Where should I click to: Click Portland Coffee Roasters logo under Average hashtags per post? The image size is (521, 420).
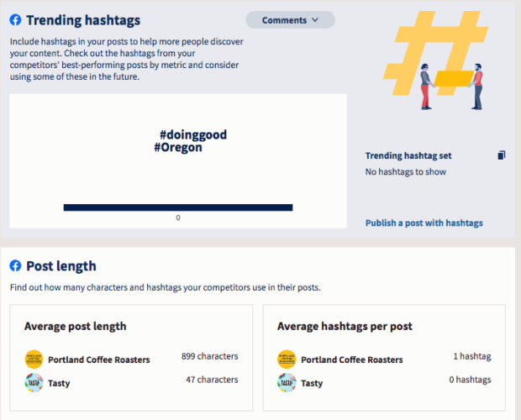point(287,360)
